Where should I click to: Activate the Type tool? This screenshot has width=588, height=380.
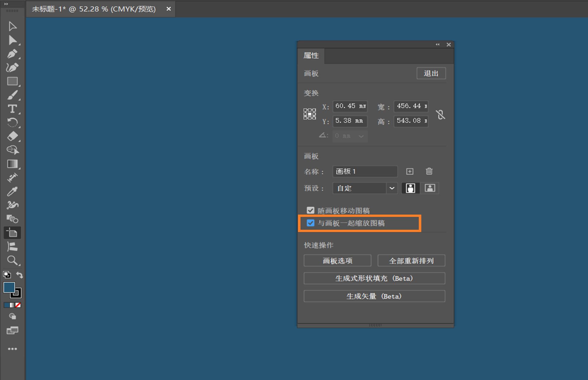point(13,108)
